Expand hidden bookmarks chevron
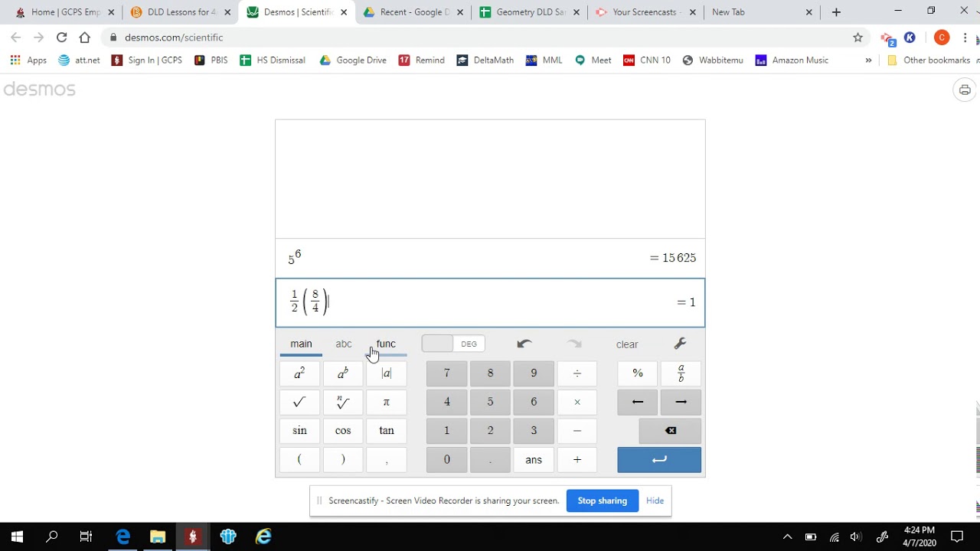 [x=868, y=60]
